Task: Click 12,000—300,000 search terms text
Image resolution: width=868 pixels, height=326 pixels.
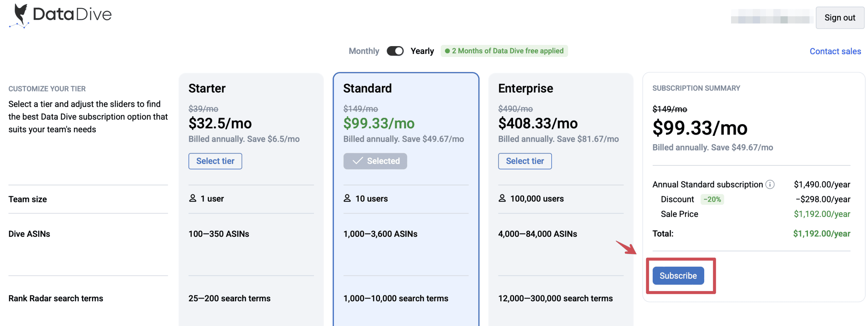Action: coord(555,298)
